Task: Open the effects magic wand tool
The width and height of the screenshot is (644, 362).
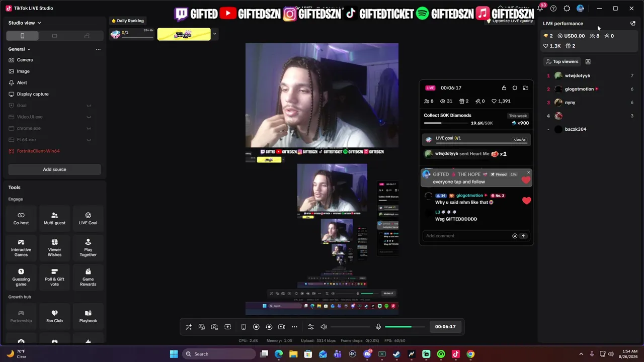Action: tap(189, 327)
